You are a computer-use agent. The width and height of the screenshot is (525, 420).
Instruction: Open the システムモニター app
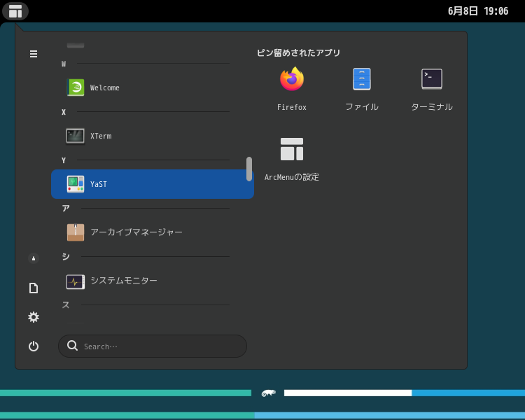153,281
